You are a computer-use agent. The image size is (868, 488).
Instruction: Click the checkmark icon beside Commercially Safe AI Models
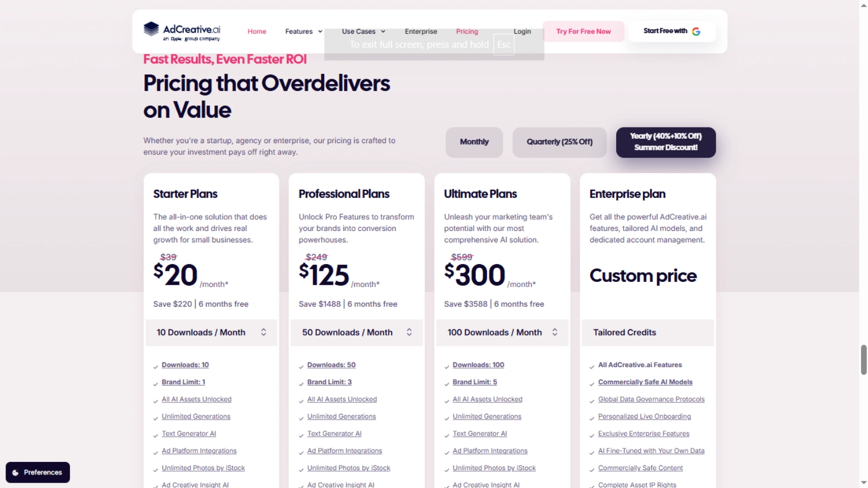pos(592,384)
